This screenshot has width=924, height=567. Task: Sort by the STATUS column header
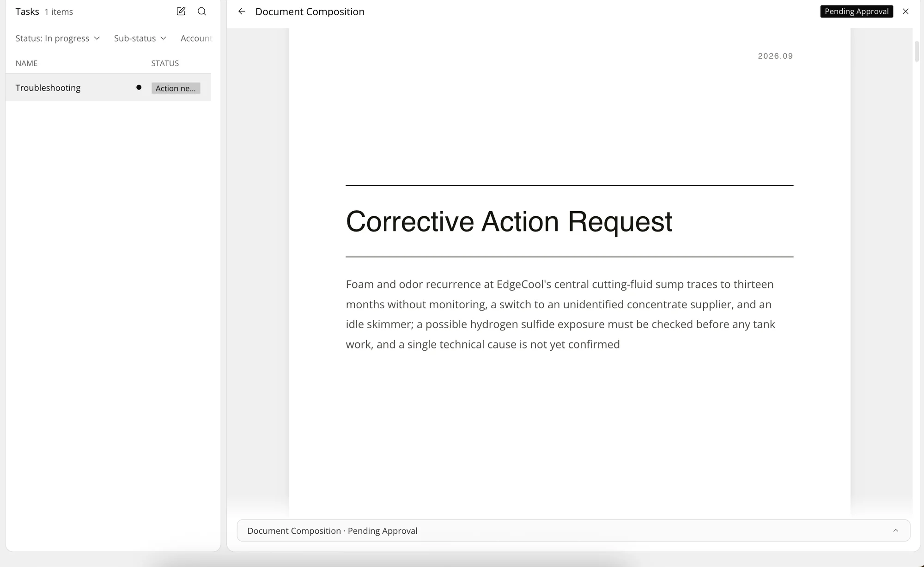click(165, 63)
